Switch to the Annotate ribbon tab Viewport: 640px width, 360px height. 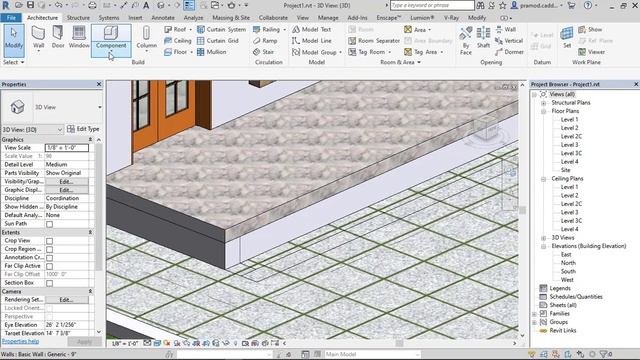tap(163, 18)
